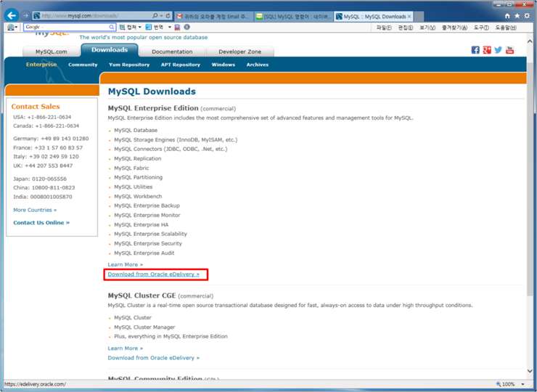The width and height of the screenshot is (537, 392).
Task: Click Enterprise Edition's Download from Oracle eDelivery
Action: tap(153, 274)
